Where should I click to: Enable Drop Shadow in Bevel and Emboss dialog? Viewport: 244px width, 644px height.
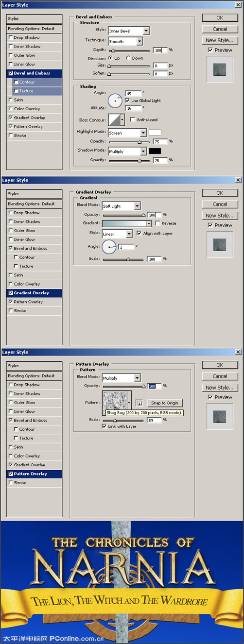11,37
